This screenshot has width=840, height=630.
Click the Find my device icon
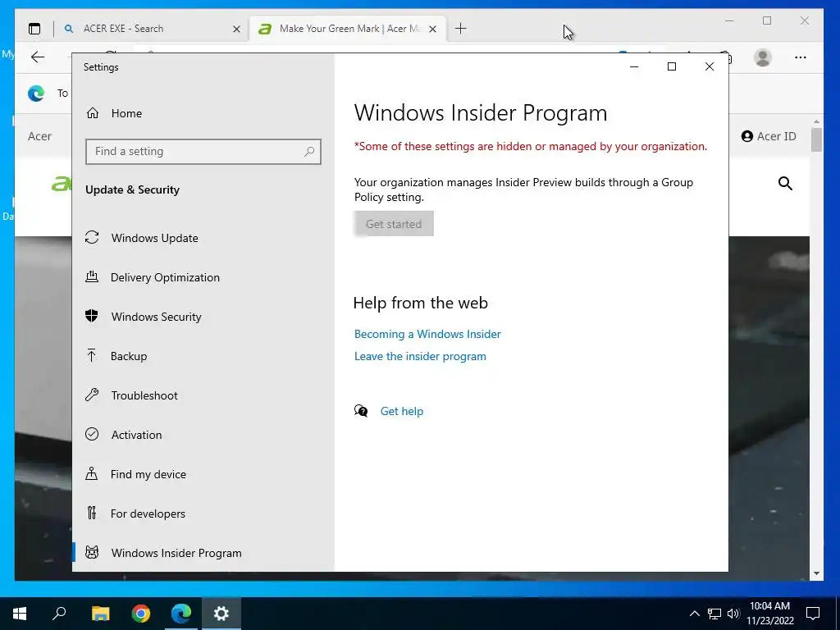click(92, 473)
